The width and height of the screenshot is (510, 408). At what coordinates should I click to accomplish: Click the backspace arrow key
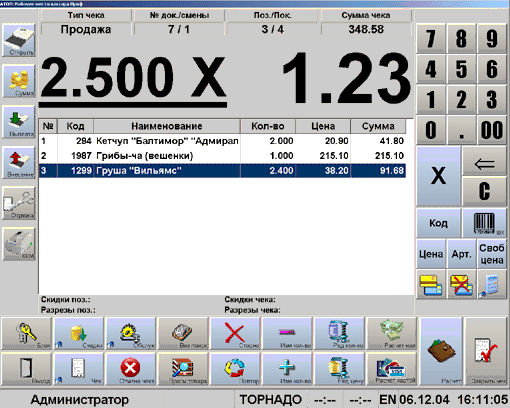coord(485,161)
